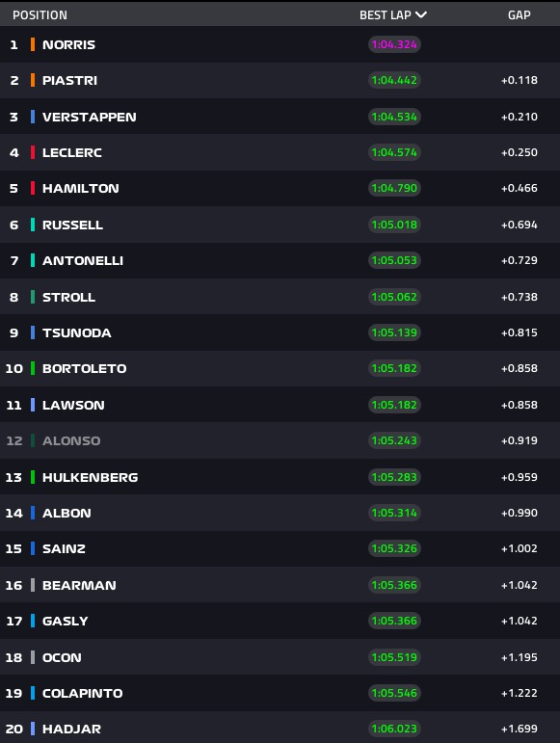Click the blue team stripe beside Albon
This screenshot has width=560, height=743.
click(x=33, y=513)
